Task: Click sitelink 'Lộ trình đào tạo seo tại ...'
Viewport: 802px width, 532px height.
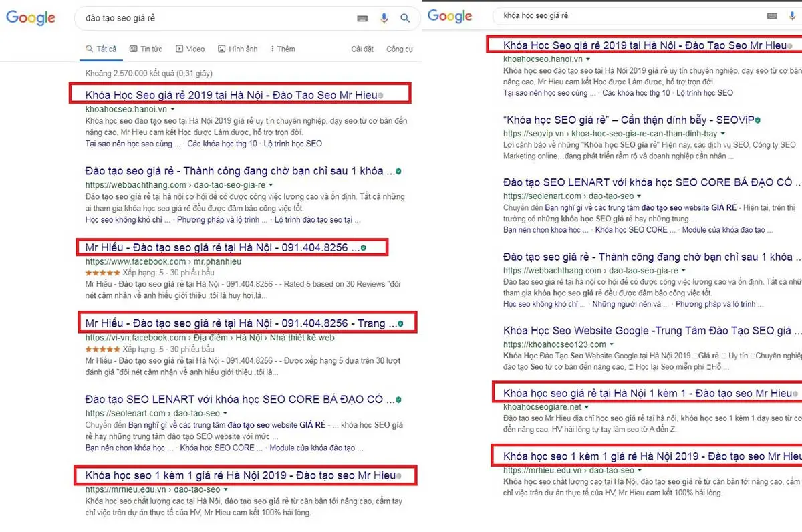Action: click(317, 220)
